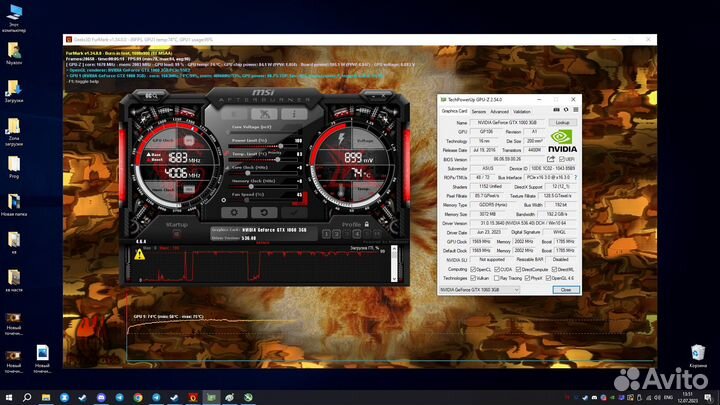Click the Profile lock icon in Afterburner
Screen dimensions: 720x405
pyautogui.click(x=366, y=225)
